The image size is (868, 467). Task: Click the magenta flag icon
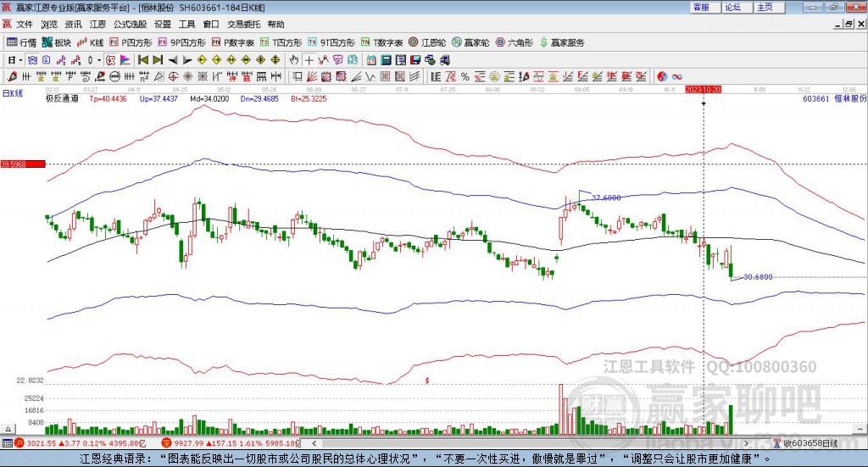pyautogui.click(x=125, y=60)
